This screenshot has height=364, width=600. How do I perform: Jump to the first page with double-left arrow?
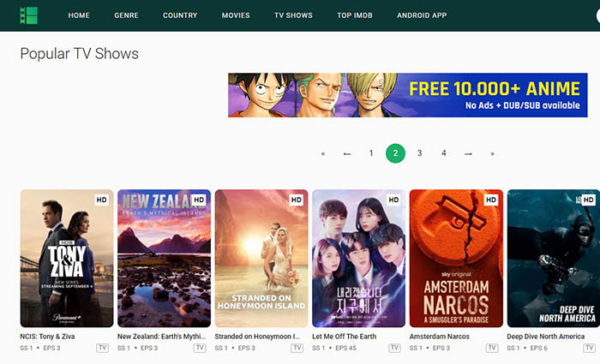click(x=323, y=153)
